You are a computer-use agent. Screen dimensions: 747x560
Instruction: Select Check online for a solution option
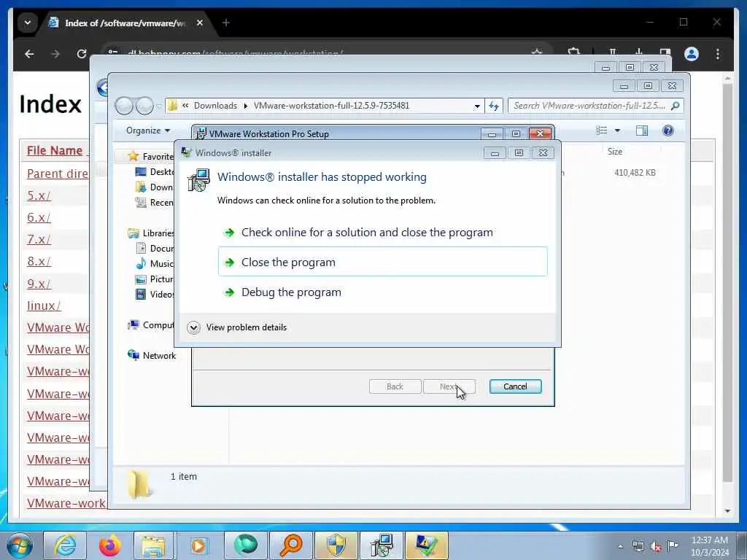382,233
